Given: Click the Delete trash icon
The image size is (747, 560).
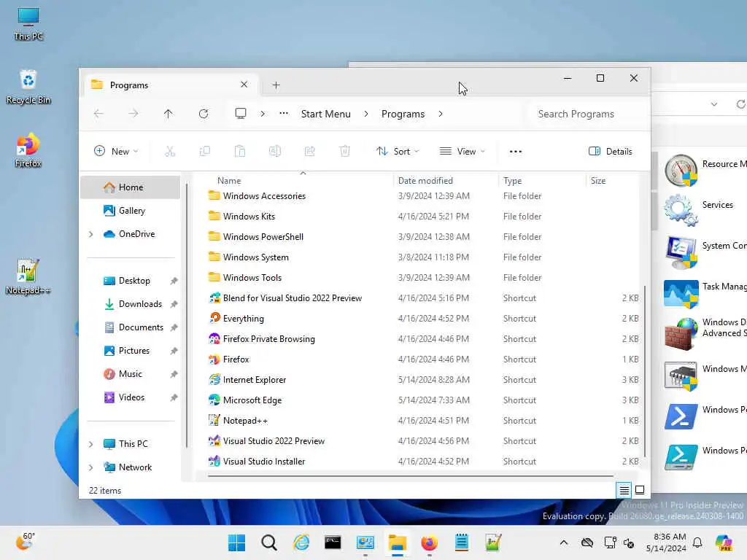Looking at the screenshot, I should (x=345, y=152).
